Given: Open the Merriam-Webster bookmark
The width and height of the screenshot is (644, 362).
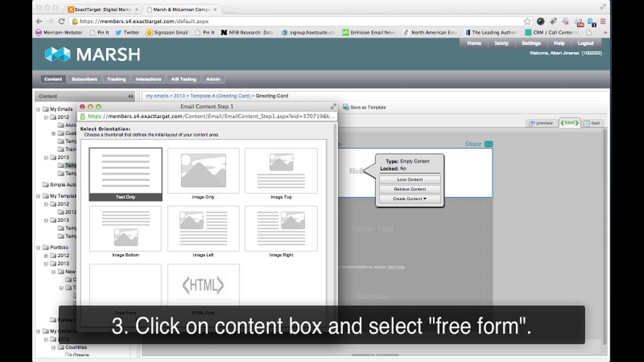Looking at the screenshot, I should coord(59,32).
